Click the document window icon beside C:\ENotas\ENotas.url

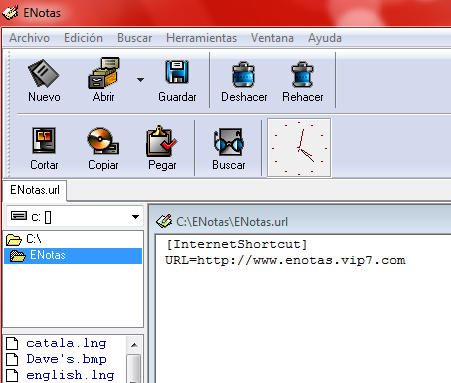click(x=164, y=221)
